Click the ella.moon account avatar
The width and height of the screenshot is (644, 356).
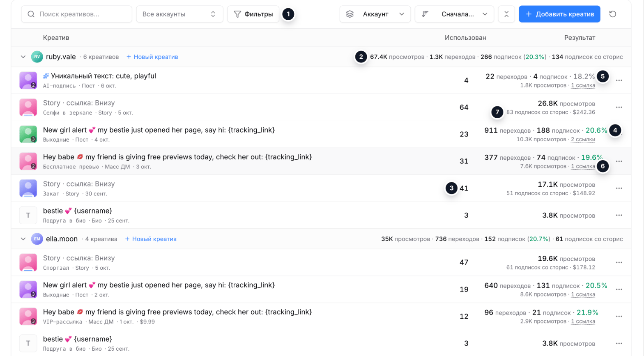pos(37,239)
